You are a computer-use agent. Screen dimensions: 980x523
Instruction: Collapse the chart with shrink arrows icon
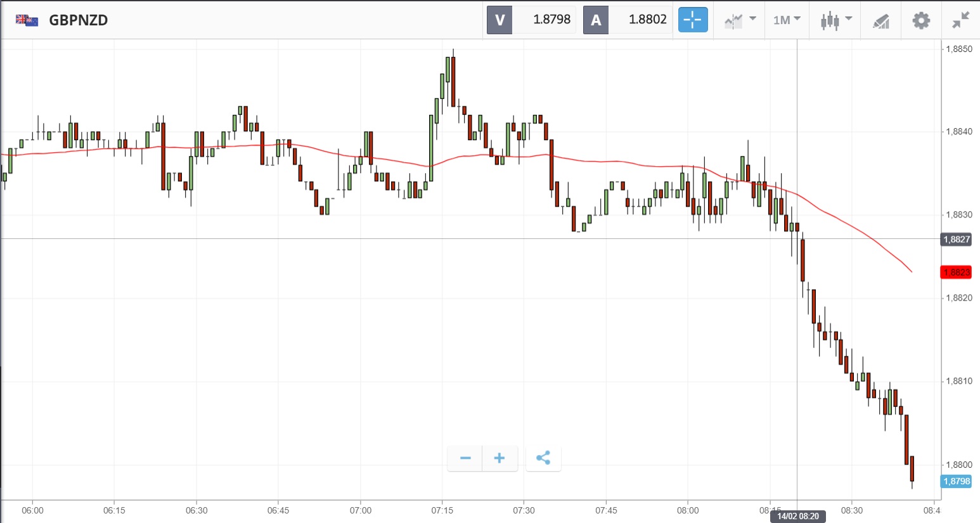coord(961,20)
